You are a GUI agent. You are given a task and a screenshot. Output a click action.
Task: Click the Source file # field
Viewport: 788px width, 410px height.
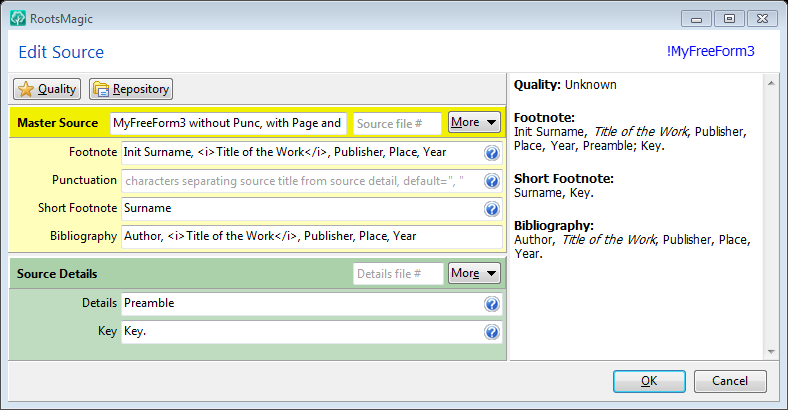pos(397,123)
